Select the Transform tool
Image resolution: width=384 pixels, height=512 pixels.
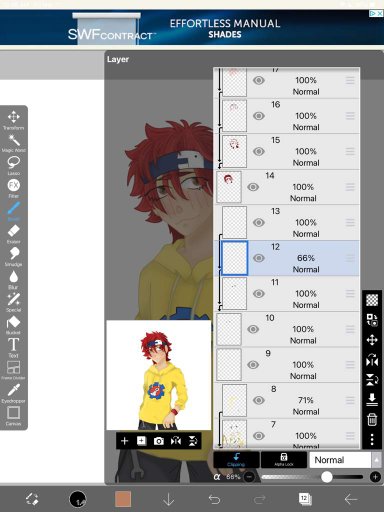pos(14,120)
